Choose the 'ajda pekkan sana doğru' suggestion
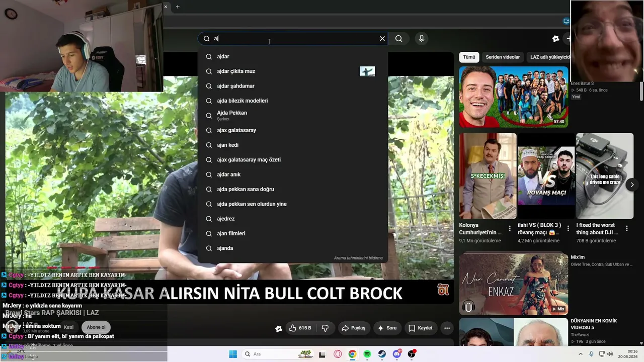644x362 pixels. click(292, 189)
